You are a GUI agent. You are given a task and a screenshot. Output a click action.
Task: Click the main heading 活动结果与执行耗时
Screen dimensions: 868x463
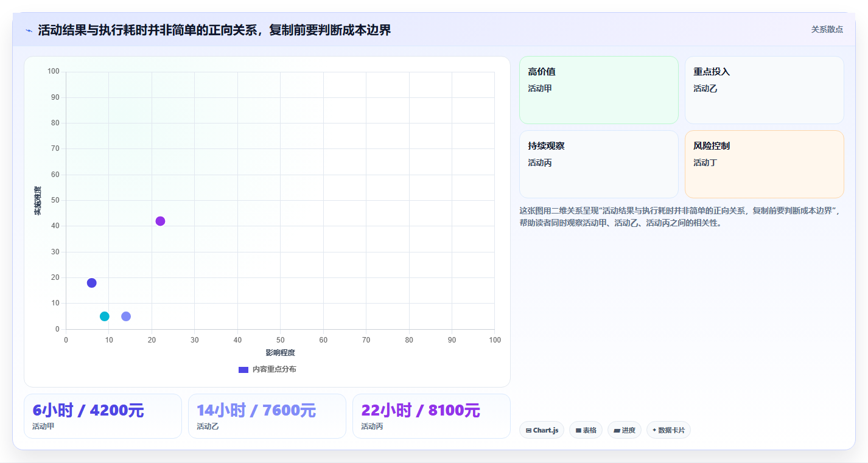[x=214, y=30]
